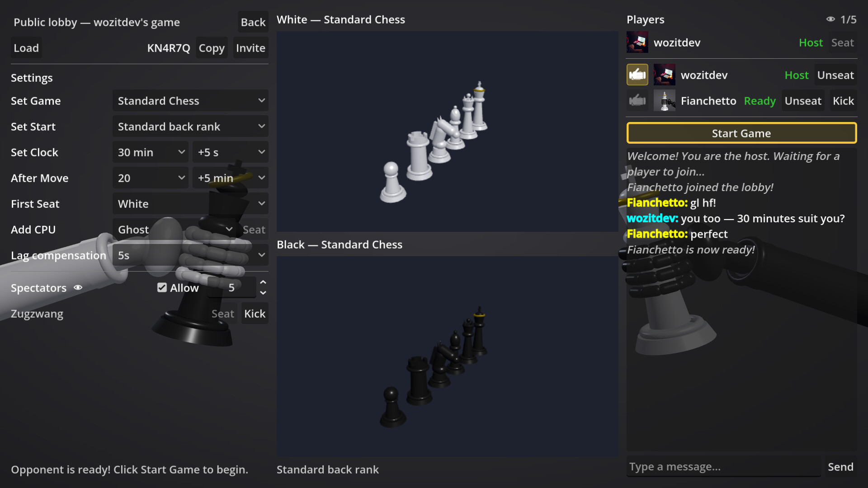Click the eye icon beside Spectators label
The image size is (868, 488).
tap(78, 288)
